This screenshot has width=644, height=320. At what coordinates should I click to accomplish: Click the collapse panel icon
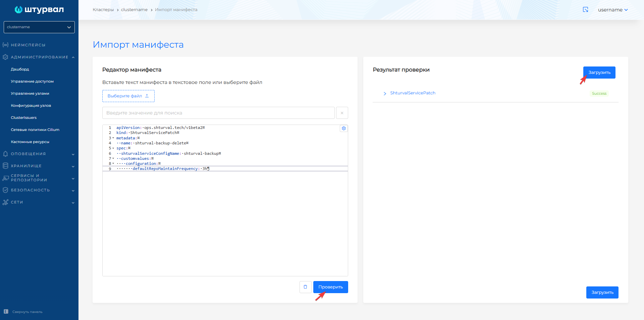coord(6,312)
